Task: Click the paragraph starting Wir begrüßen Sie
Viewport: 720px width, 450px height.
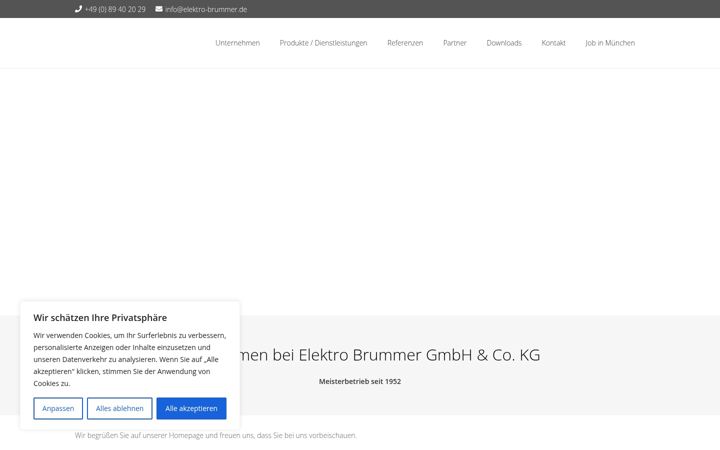Action: pos(215,435)
